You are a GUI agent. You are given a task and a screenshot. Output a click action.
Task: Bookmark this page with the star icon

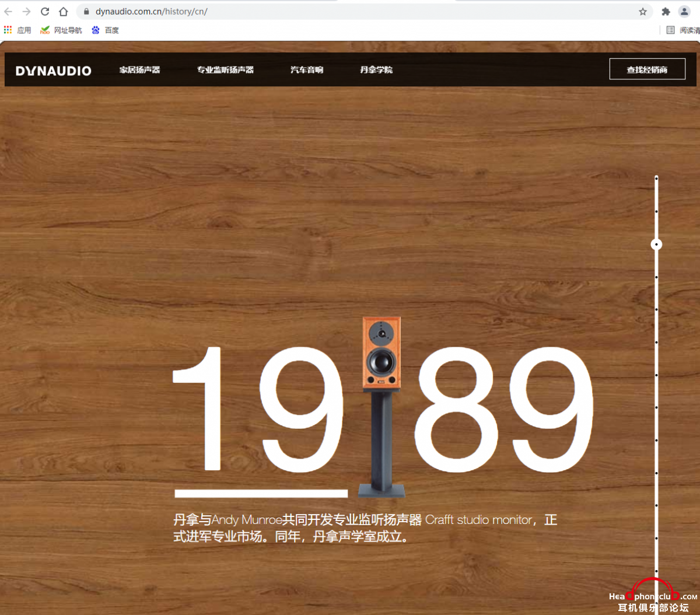point(643,12)
